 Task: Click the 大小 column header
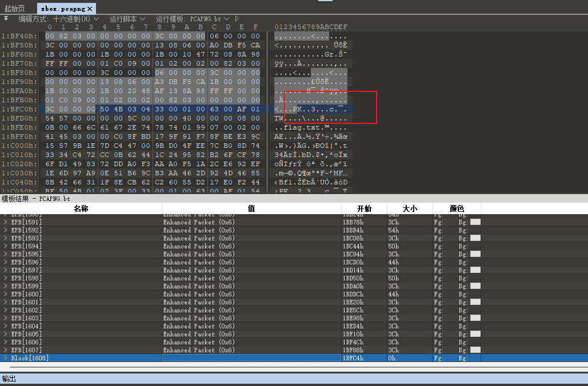410,208
